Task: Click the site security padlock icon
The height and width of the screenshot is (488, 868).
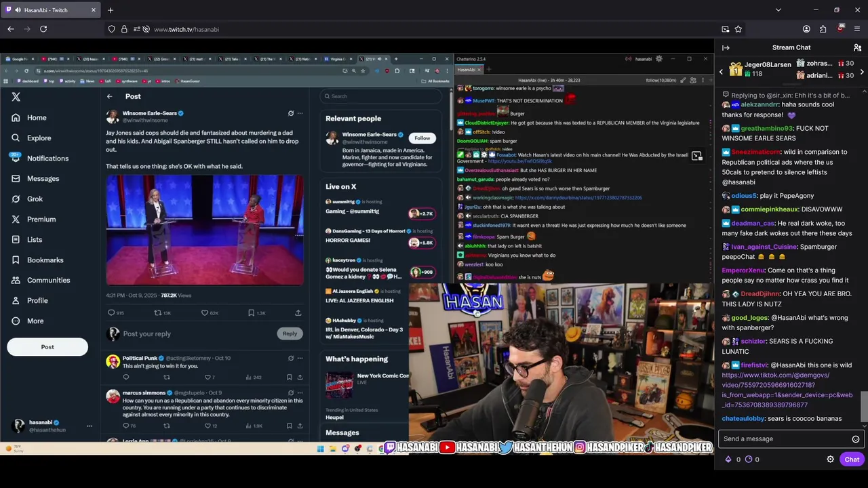Action: click(124, 29)
